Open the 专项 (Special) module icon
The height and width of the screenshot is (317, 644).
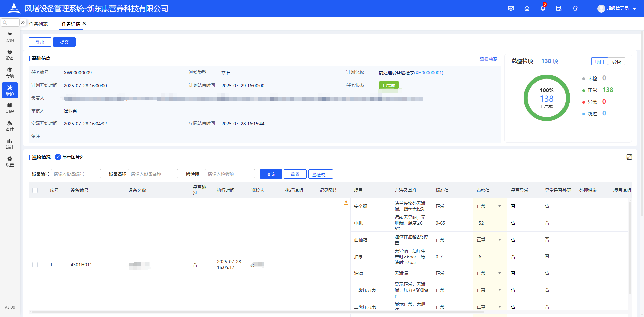[10, 72]
